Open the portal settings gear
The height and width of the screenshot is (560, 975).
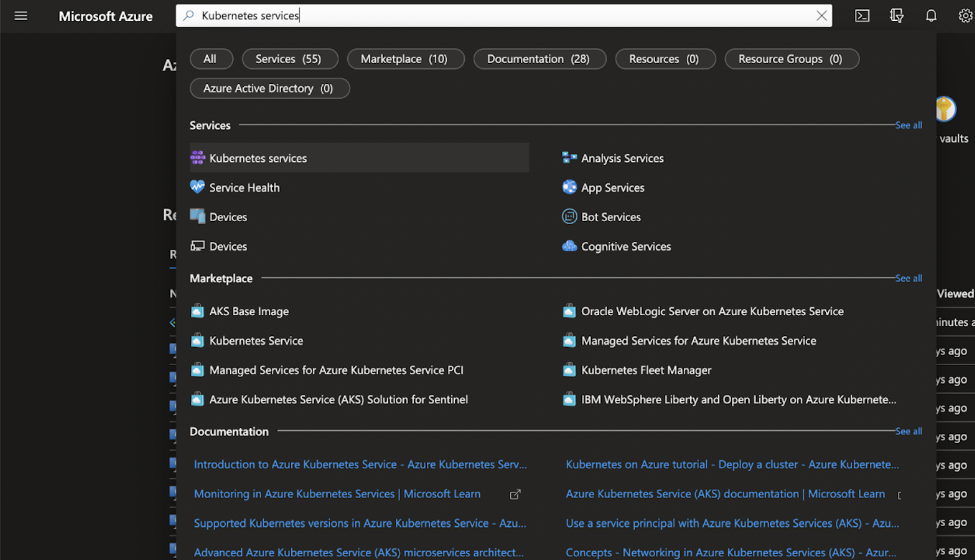click(965, 16)
